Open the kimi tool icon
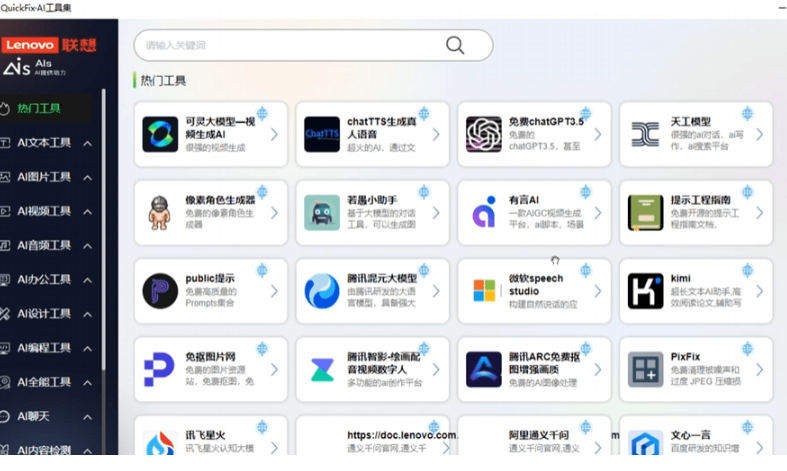The image size is (787, 471). [645, 291]
